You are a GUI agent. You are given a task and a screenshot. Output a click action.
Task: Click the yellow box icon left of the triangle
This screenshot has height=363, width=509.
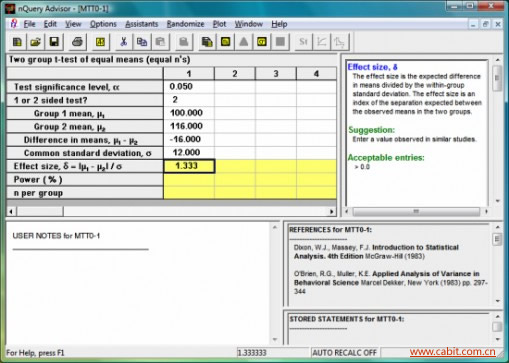pos(225,42)
